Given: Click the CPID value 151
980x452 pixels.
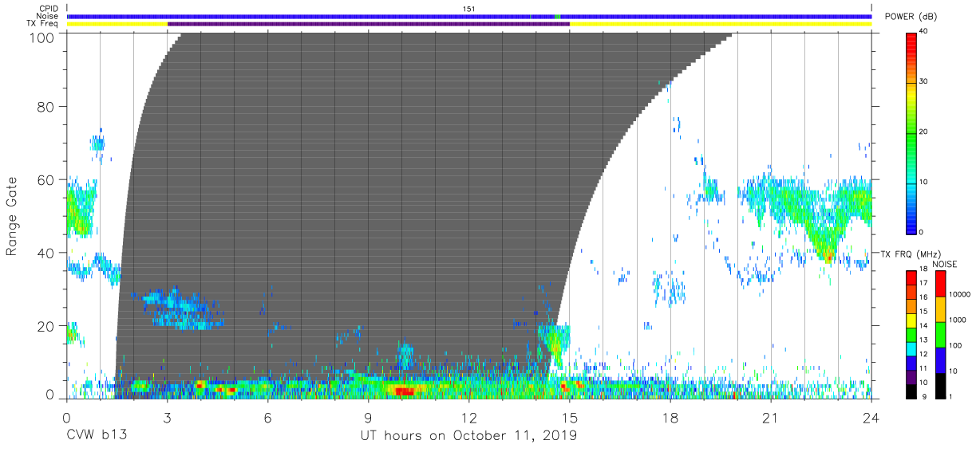Looking at the screenshot, I should [469, 9].
